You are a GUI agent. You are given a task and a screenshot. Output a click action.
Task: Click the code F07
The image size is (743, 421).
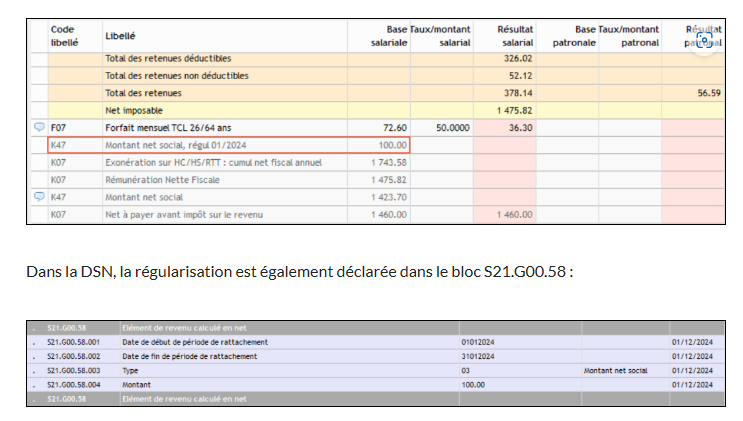58,128
